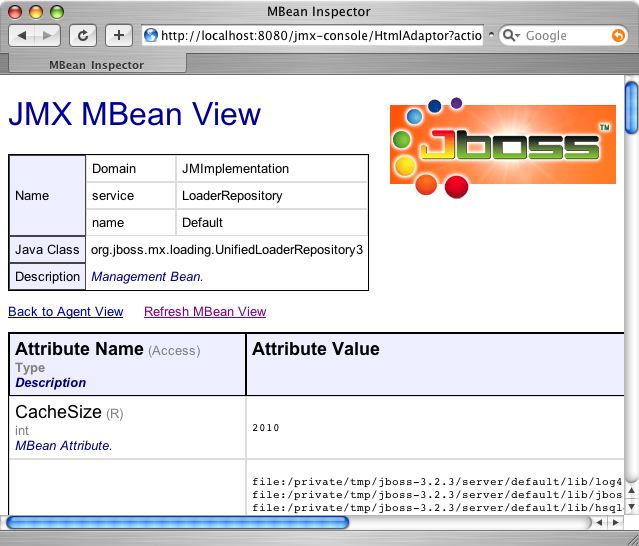The image size is (639, 546).
Task: Click the file path ending in hsql
Action: click(437, 508)
